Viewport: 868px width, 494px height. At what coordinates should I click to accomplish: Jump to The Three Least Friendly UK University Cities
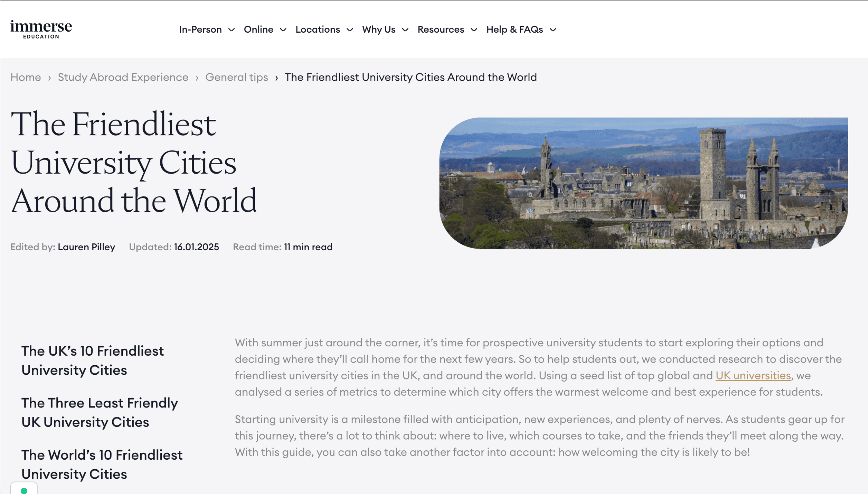(x=100, y=412)
